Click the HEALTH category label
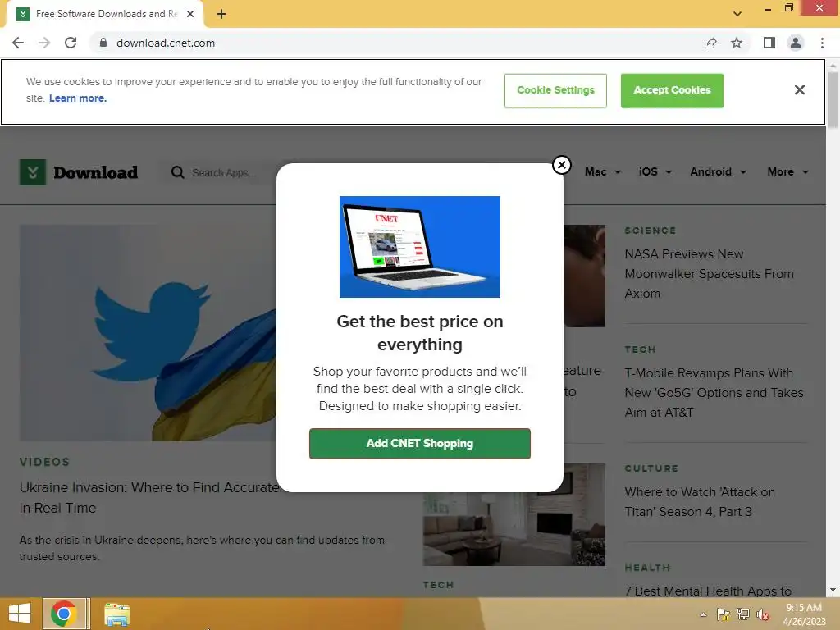840x630 pixels. (647, 568)
